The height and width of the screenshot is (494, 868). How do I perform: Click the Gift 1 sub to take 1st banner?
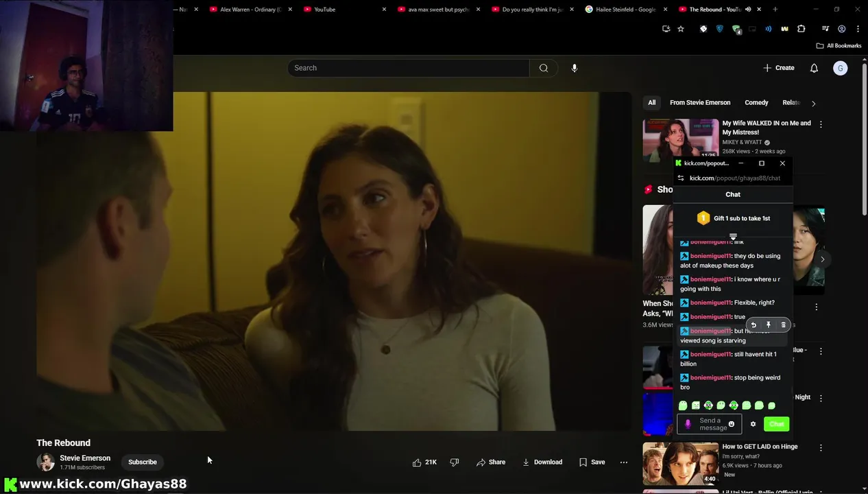click(x=733, y=218)
